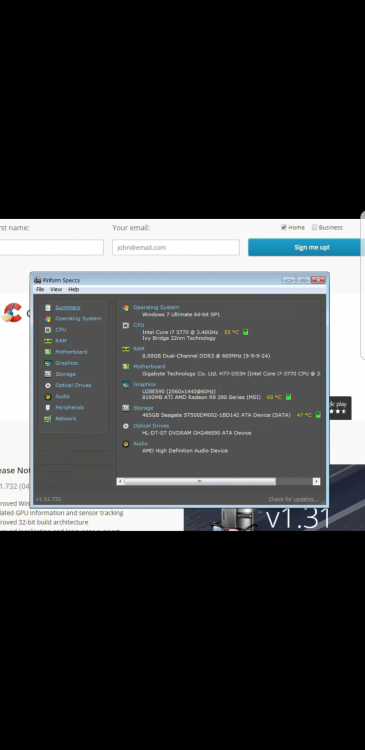Open the Optical Drives heading link in summary
Viewport: 365px width, 750px height.
pyautogui.click(x=151, y=426)
